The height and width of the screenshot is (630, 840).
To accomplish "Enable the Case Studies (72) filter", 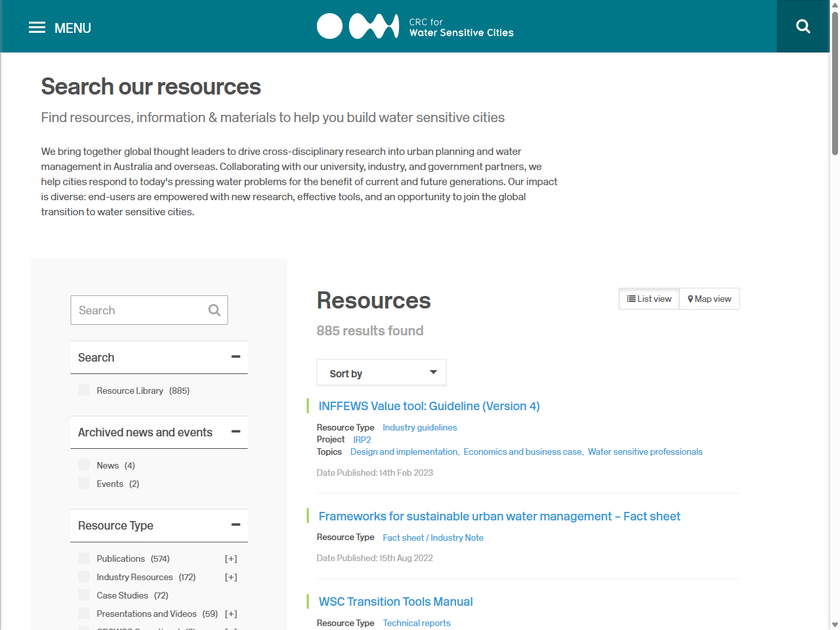I will [83, 595].
